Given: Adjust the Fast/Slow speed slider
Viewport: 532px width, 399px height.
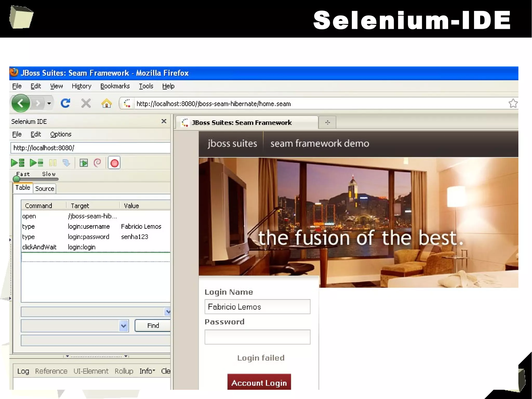Looking at the screenshot, I should point(36,179).
